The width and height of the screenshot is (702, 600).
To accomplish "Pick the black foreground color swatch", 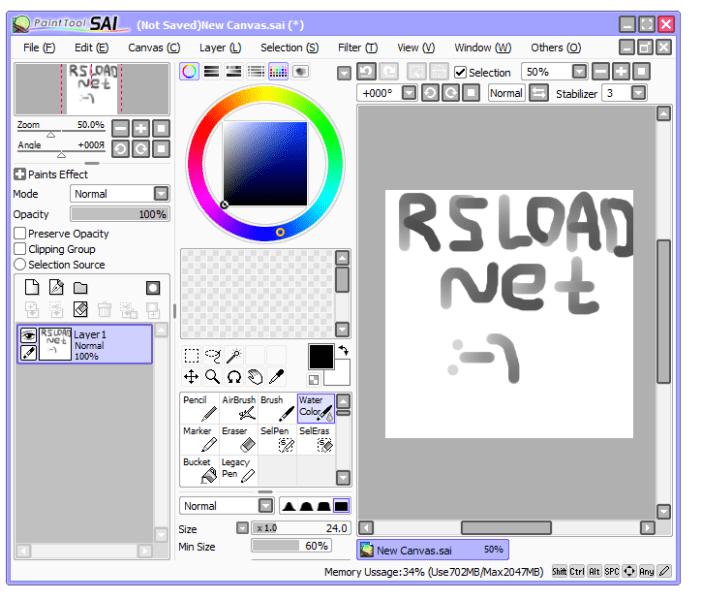I will click(321, 357).
